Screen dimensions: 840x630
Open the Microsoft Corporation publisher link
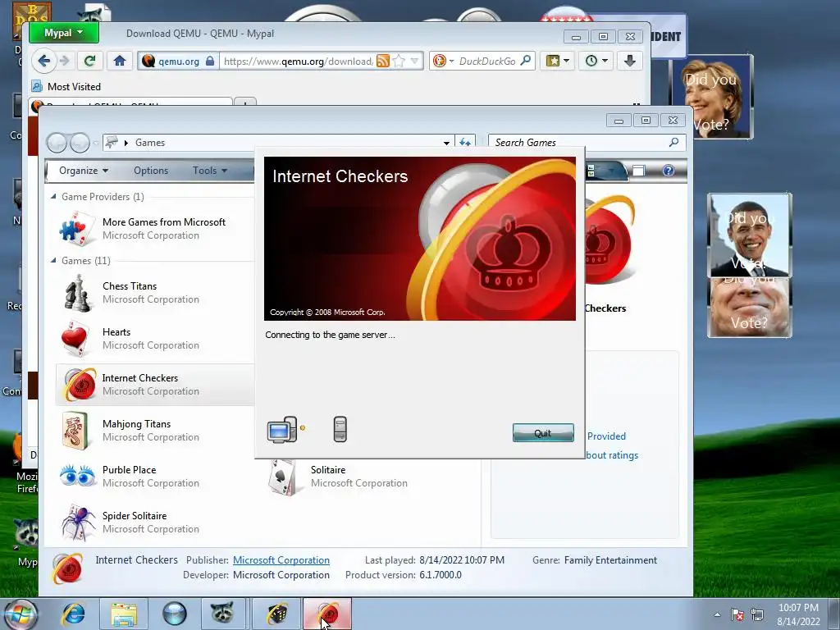(x=281, y=559)
